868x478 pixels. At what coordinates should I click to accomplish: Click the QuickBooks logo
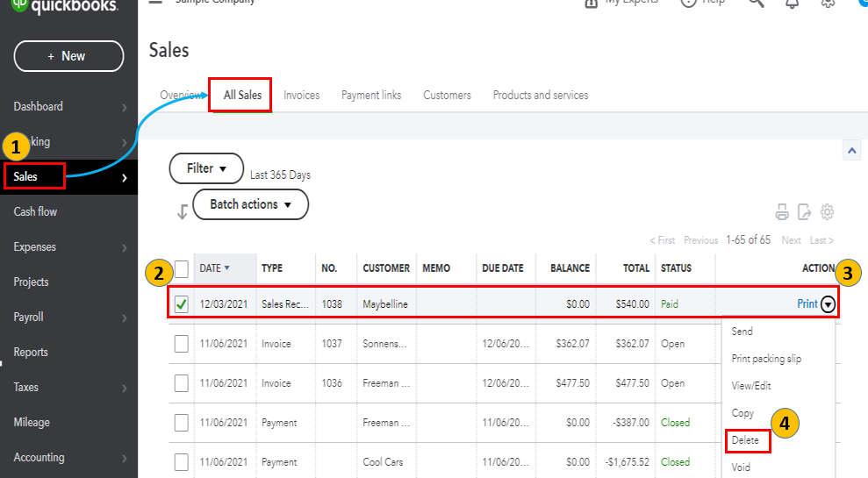[x=65, y=6]
